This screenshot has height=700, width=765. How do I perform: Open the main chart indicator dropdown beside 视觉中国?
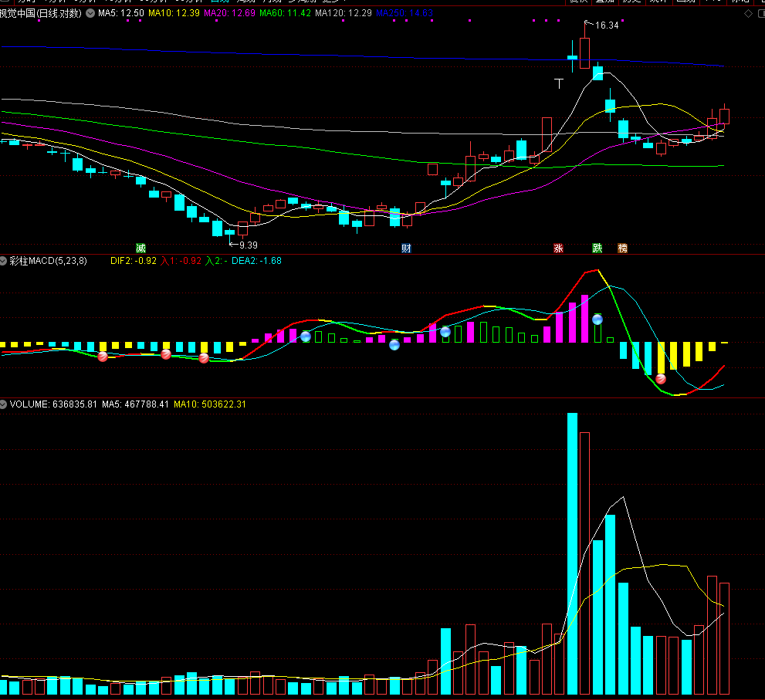(90, 13)
